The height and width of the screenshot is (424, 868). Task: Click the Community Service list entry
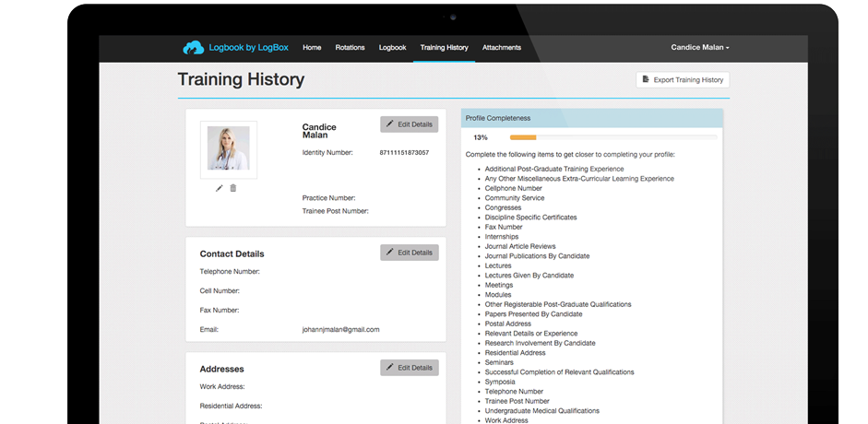515,198
